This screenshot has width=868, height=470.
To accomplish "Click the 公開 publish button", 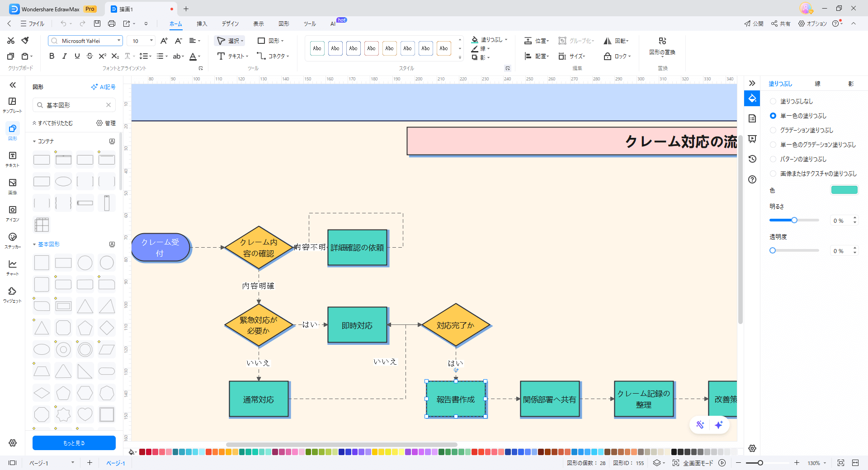I will point(754,23).
